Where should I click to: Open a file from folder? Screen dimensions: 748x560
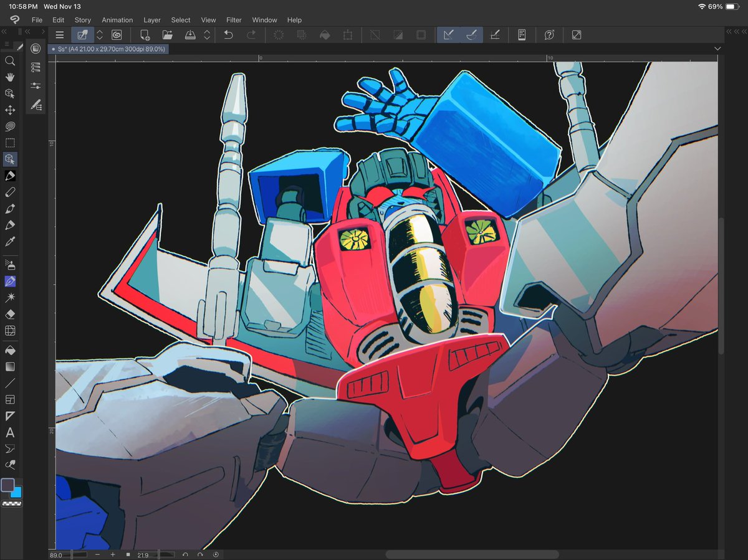(167, 35)
